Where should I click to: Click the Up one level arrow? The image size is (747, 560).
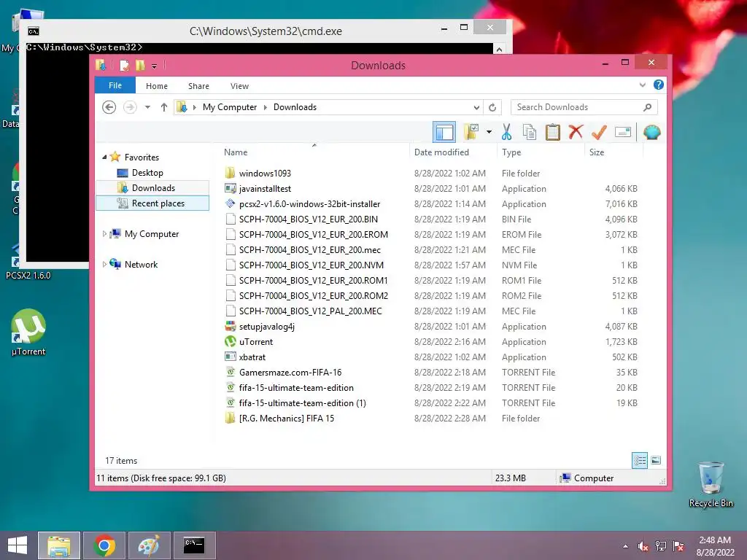click(x=164, y=107)
